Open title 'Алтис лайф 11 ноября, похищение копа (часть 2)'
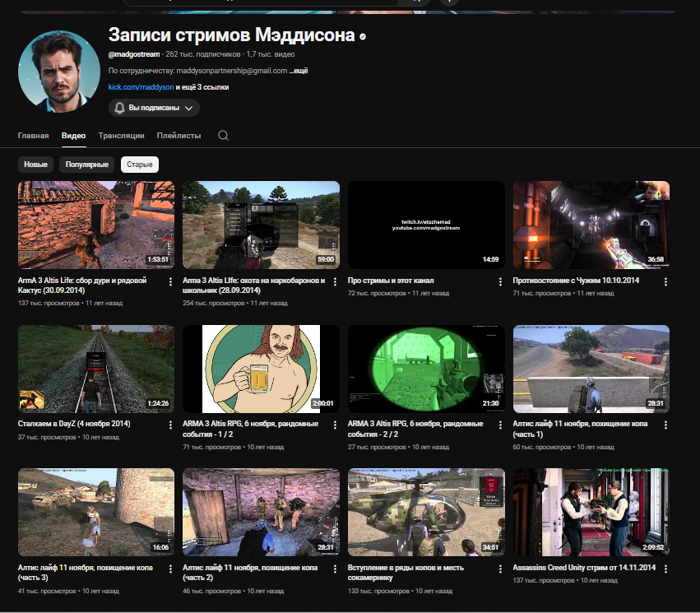Viewport: 700px width, 613px height. [x=250, y=573]
